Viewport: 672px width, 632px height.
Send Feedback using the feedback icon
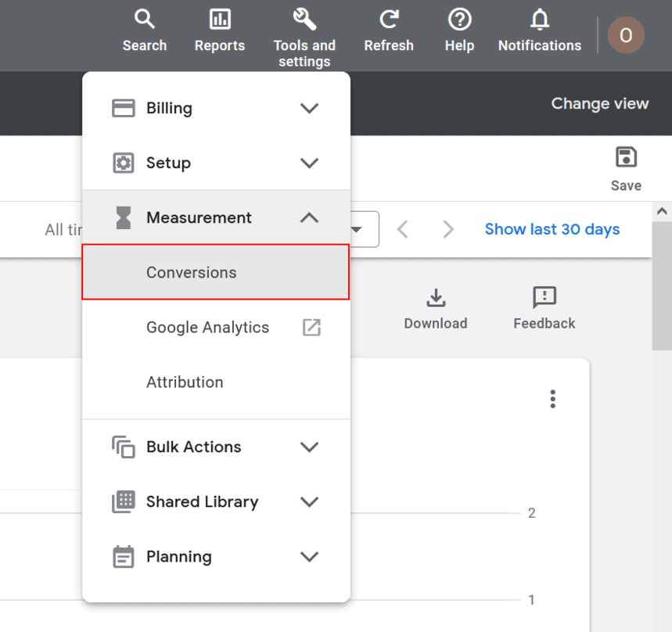tap(544, 297)
